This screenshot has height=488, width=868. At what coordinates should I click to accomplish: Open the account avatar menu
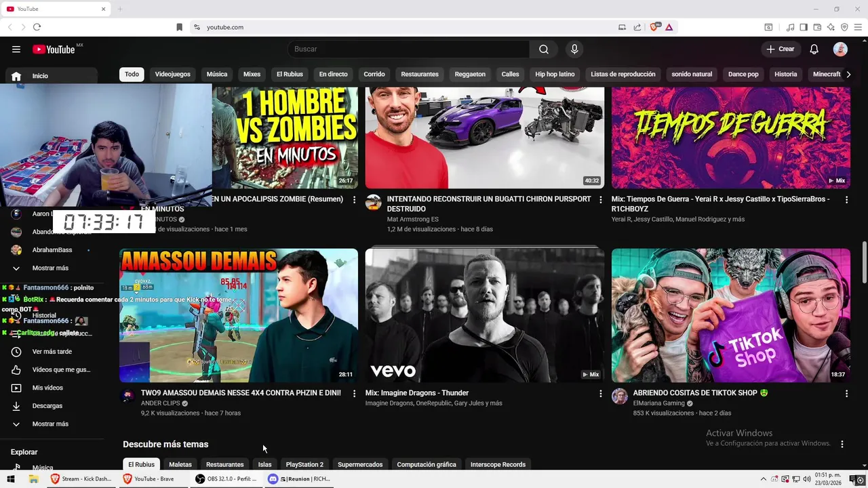click(840, 49)
